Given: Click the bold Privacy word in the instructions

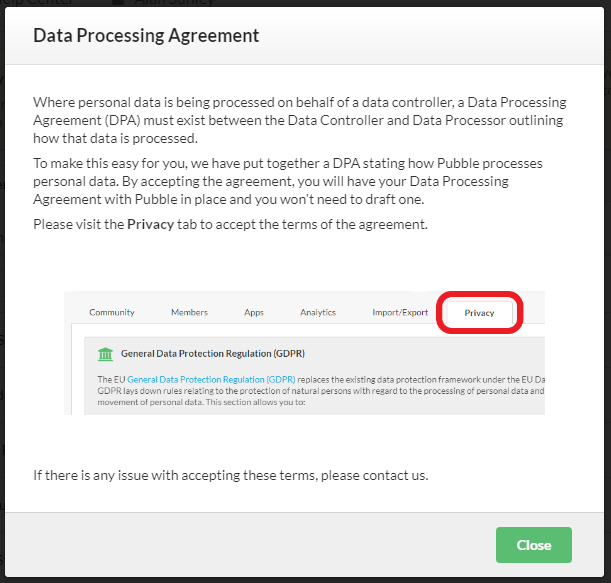Looking at the screenshot, I should [x=150, y=224].
